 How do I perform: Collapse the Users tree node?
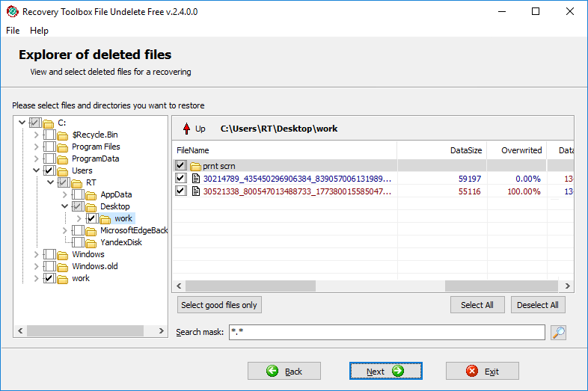click(x=36, y=170)
